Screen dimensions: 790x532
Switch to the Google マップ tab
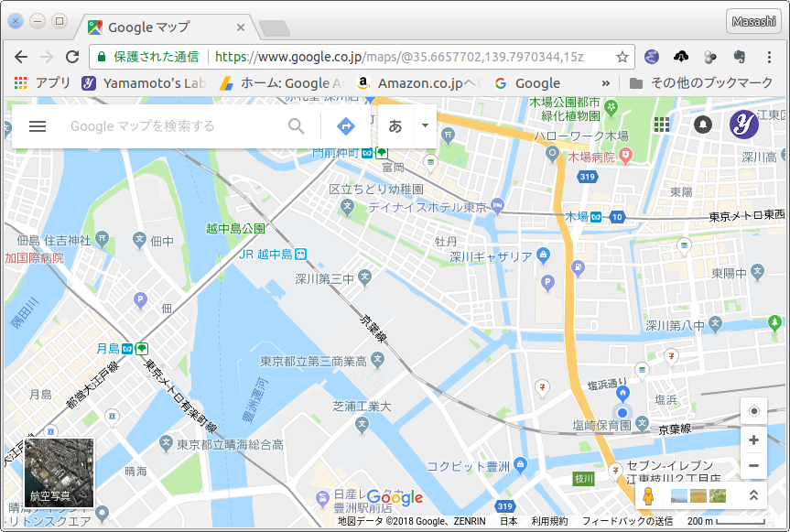coord(167,27)
